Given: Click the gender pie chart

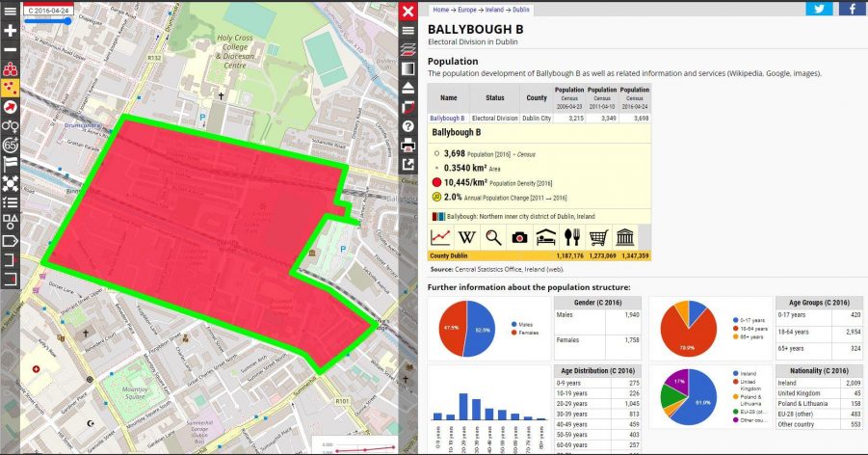Looking at the screenshot, I should tap(466, 329).
